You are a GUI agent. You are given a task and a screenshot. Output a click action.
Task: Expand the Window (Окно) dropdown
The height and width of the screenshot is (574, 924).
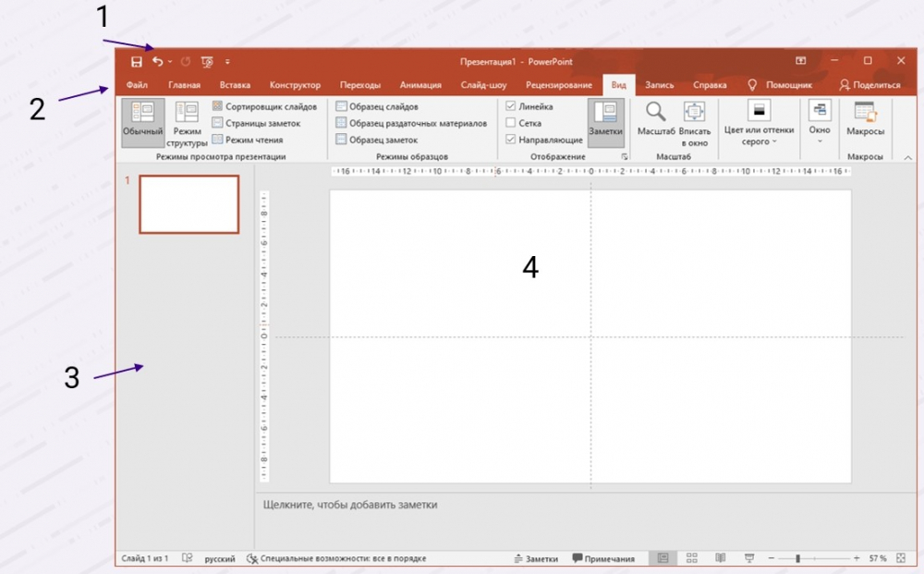[x=820, y=122]
